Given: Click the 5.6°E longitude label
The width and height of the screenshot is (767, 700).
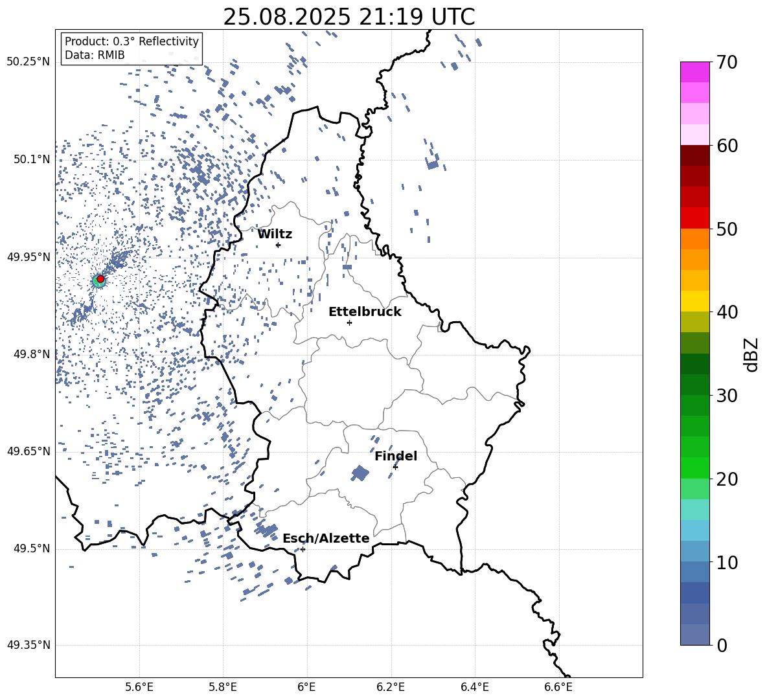Looking at the screenshot, I should click(x=139, y=687).
